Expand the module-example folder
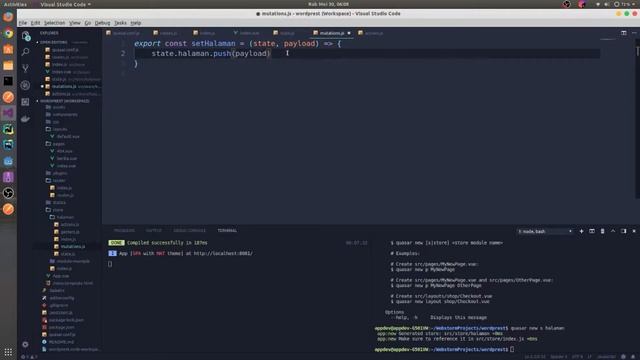 [x=73, y=261]
